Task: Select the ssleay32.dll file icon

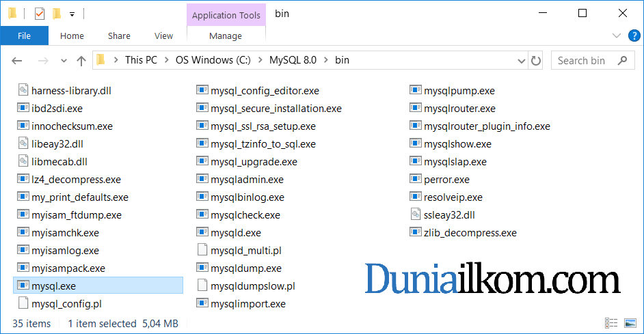Action: click(x=416, y=214)
